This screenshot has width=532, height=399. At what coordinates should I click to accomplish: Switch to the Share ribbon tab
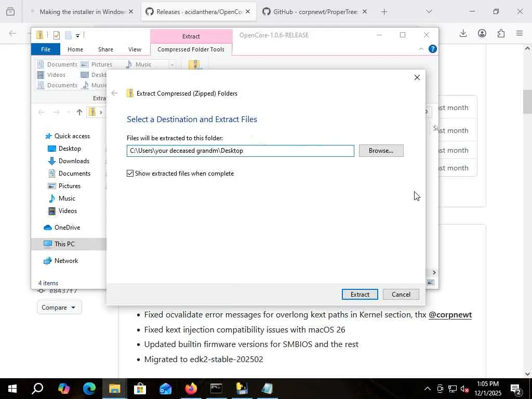[x=105, y=49]
